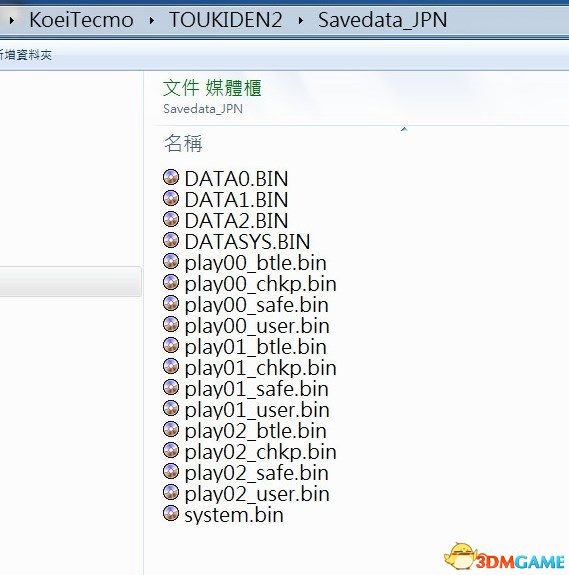Click the 新增資料夾 toolbar button
Screen dimensions: 569x575
(25, 55)
